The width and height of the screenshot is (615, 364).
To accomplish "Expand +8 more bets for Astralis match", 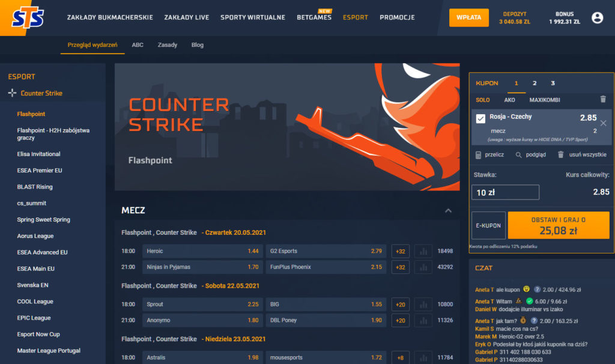I will coord(401,358).
